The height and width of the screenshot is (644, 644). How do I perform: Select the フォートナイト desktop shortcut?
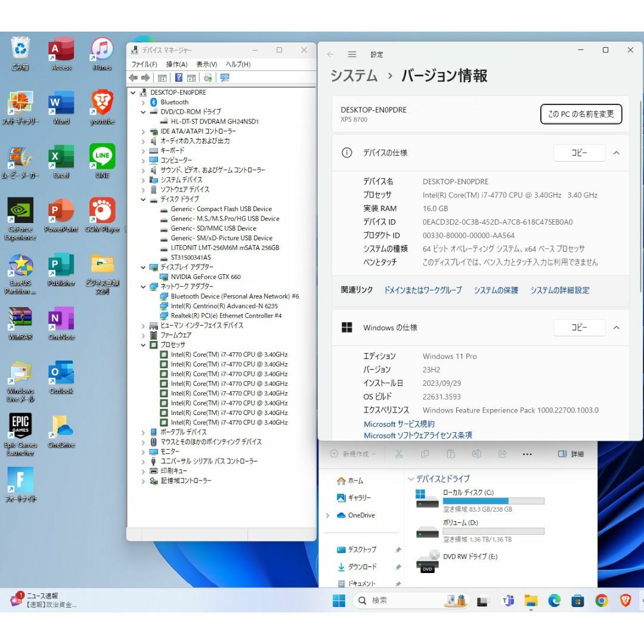tap(20, 485)
